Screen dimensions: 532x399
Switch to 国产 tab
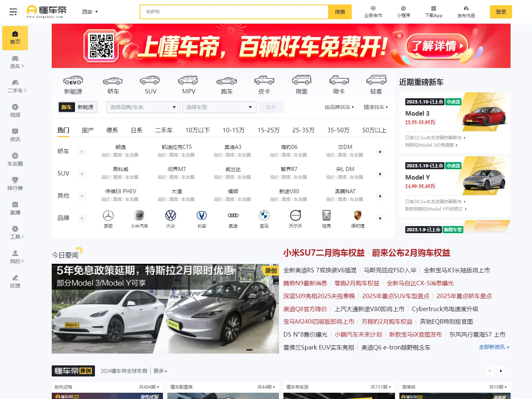[88, 130]
